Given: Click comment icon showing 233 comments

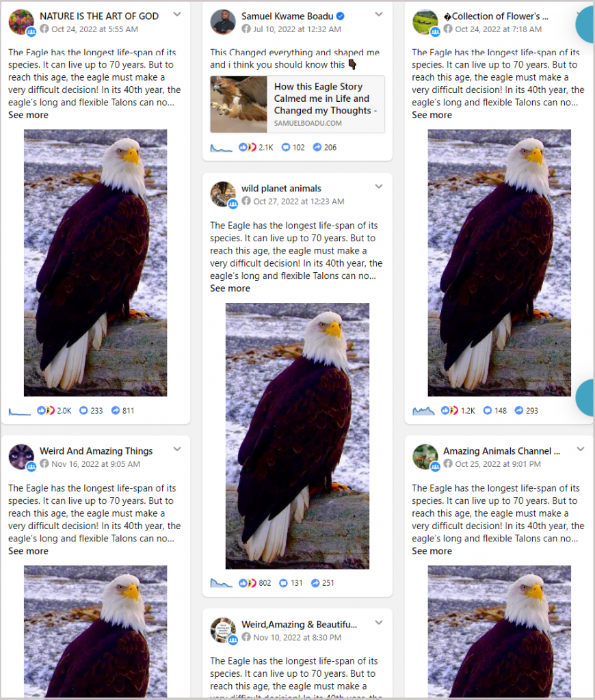Looking at the screenshot, I should pos(83,410).
